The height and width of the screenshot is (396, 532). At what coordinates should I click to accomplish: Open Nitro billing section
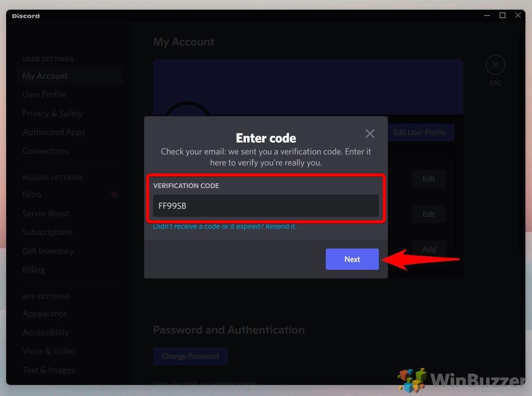pyautogui.click(x=70, y=195)
